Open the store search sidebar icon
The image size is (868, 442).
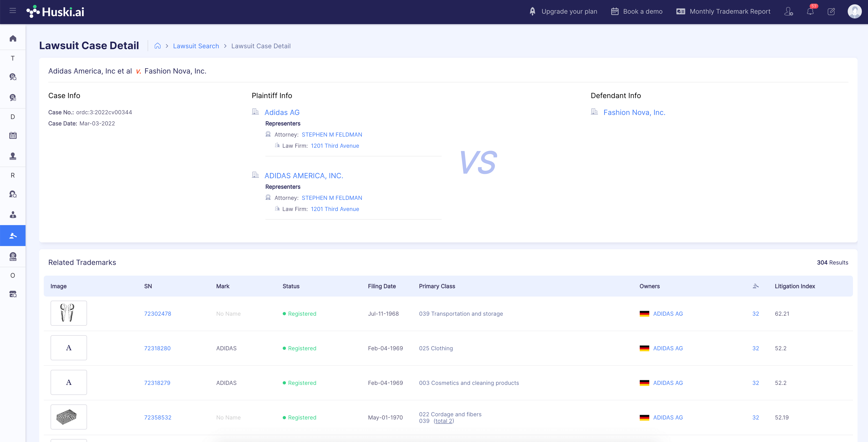coord(13,294)
